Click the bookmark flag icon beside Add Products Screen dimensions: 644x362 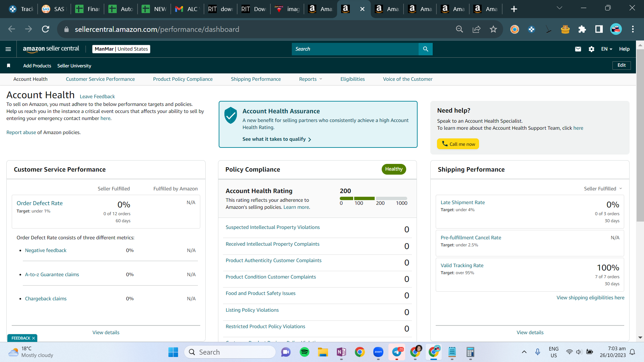pos(9,66)
